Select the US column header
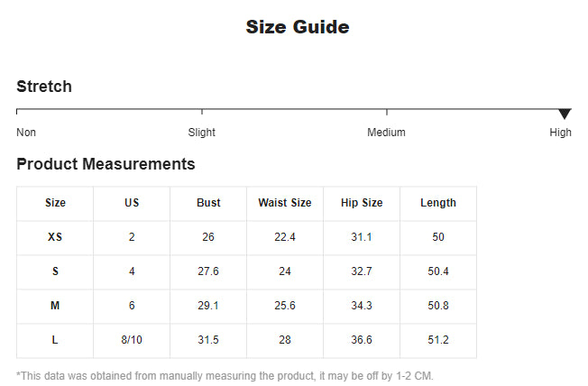 pos(132,203)
